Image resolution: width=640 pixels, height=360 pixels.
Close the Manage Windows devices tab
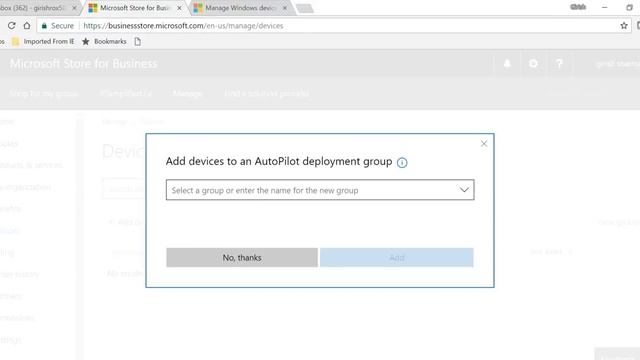(285, 8)
